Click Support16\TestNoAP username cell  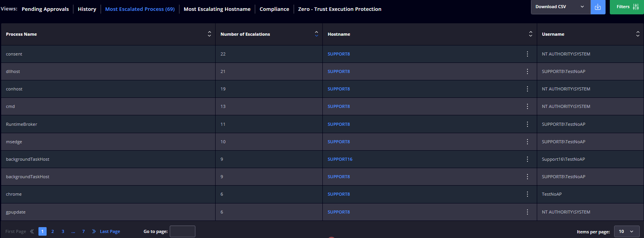[x=590, y=159]
